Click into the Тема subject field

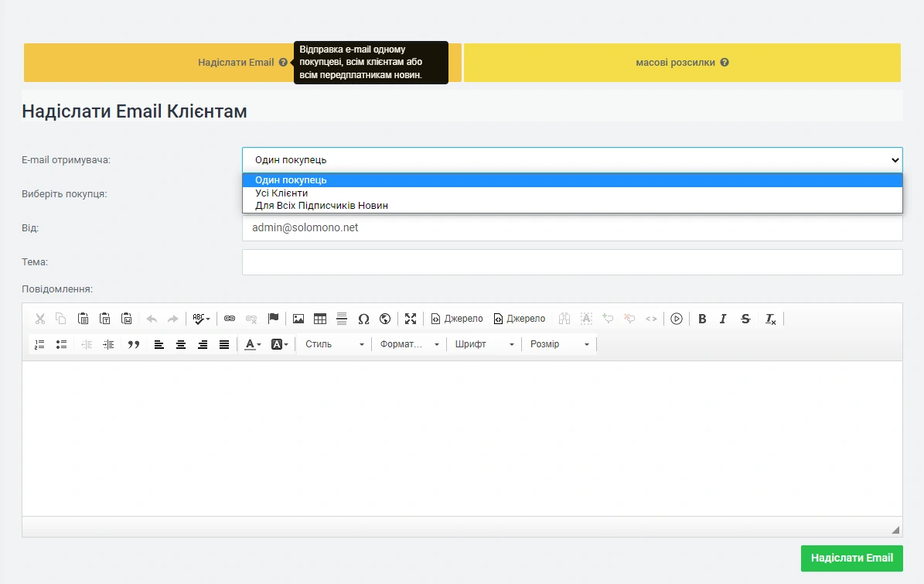point(571,262)
